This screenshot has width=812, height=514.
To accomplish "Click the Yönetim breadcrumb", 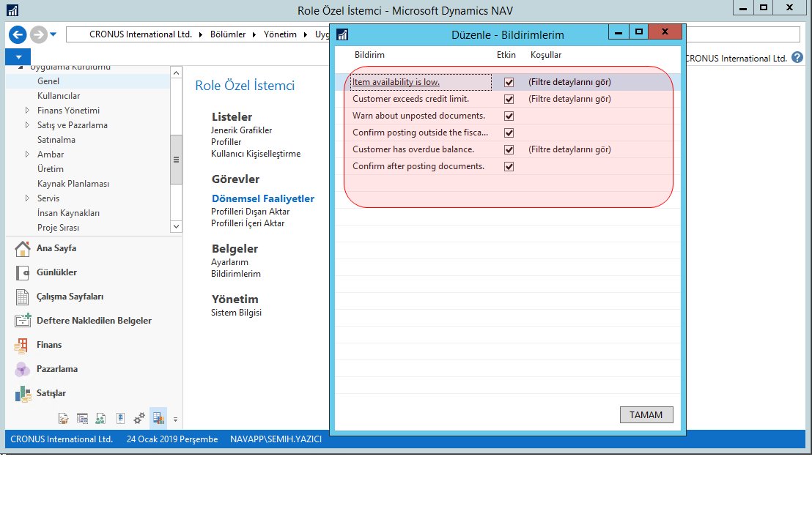I will tap(280, 34).
